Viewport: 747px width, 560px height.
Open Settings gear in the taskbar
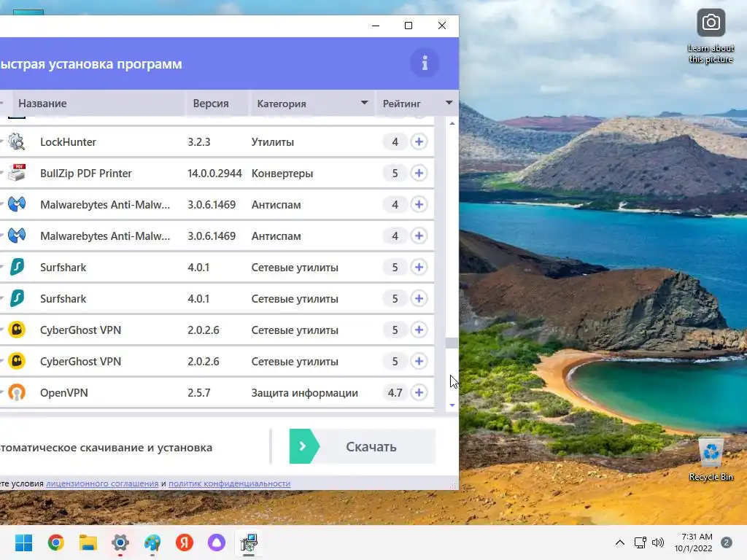pyautogui.click(x=120, y=542)
